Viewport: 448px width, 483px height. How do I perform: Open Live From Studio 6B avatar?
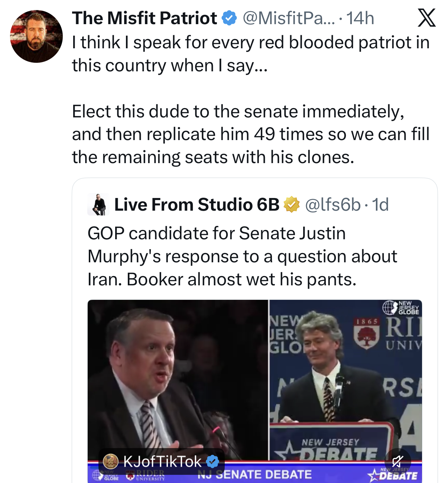98,204
